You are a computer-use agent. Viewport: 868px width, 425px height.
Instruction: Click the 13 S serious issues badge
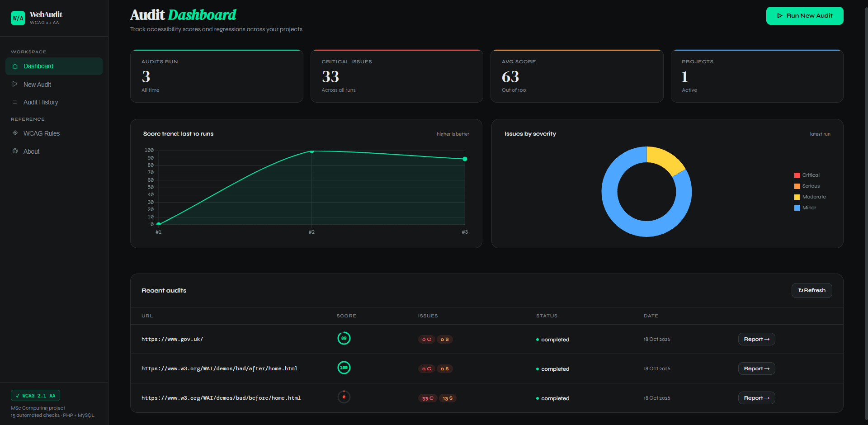[x=448, y=398]
